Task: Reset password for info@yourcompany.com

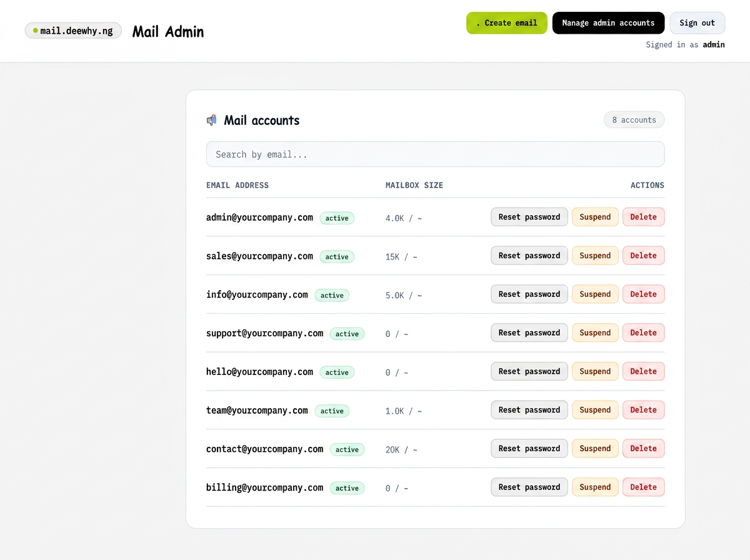Action: [x=529, y=294]
